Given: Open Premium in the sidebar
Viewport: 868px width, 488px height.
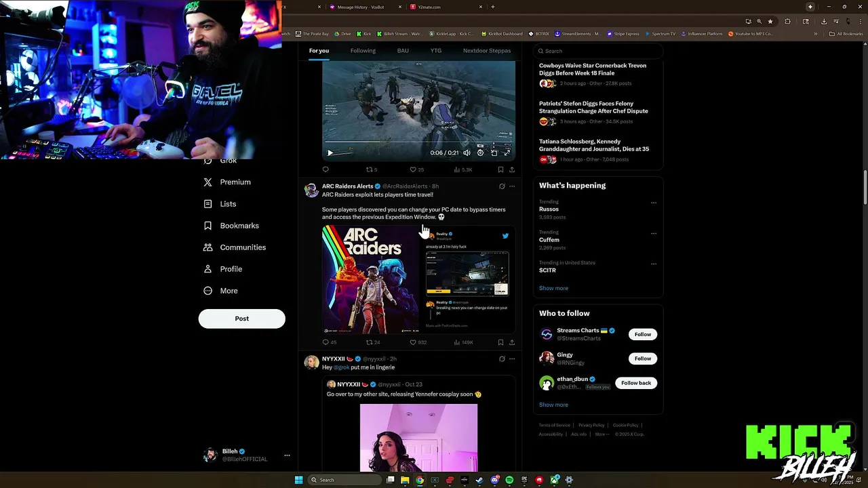Looking at the screenshot, I should [227, 182].
